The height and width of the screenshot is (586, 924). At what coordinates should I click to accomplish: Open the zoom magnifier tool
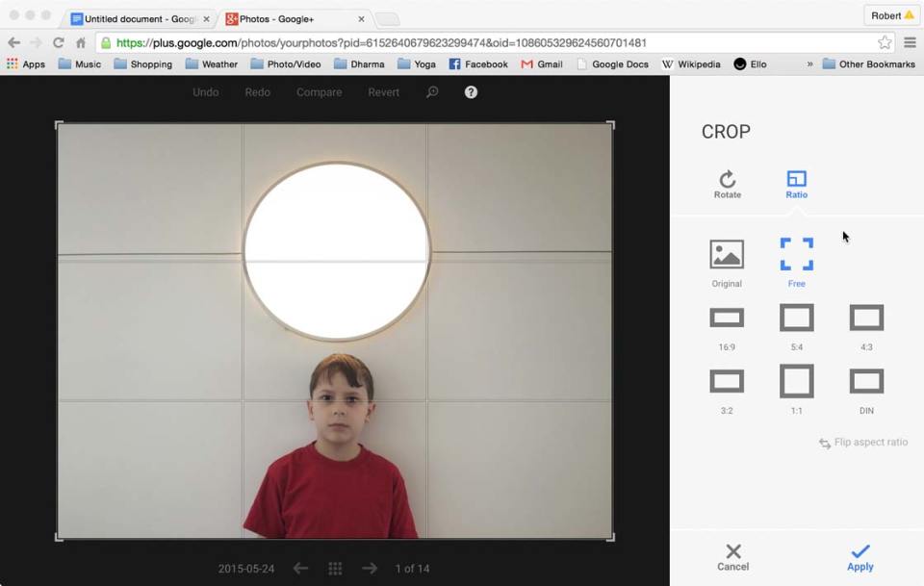[x=432, y=92]
